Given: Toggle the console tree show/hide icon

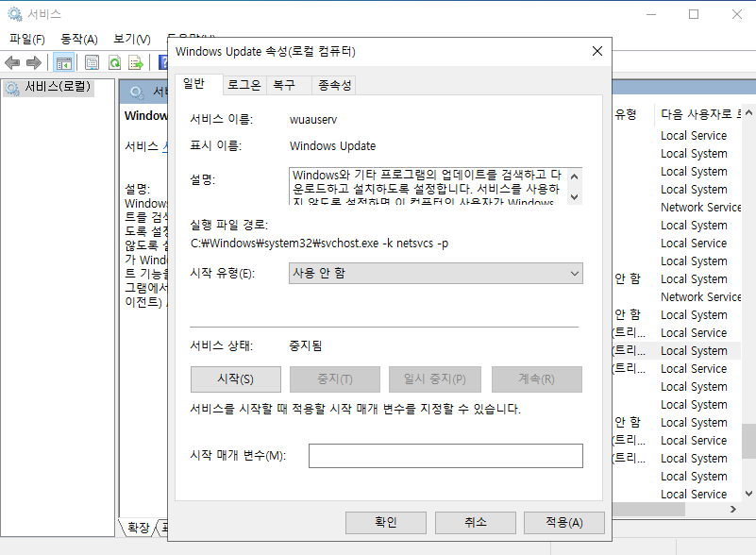Looking at the screenshot, I should [x=63, y=62].
